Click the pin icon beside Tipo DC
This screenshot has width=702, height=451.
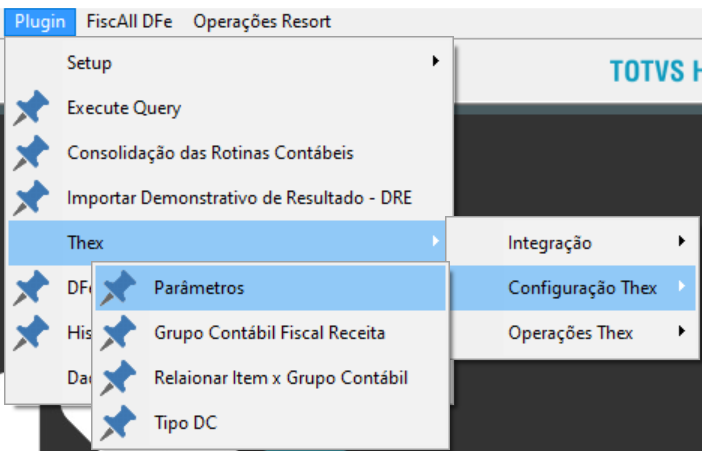[x=118, y=423]
